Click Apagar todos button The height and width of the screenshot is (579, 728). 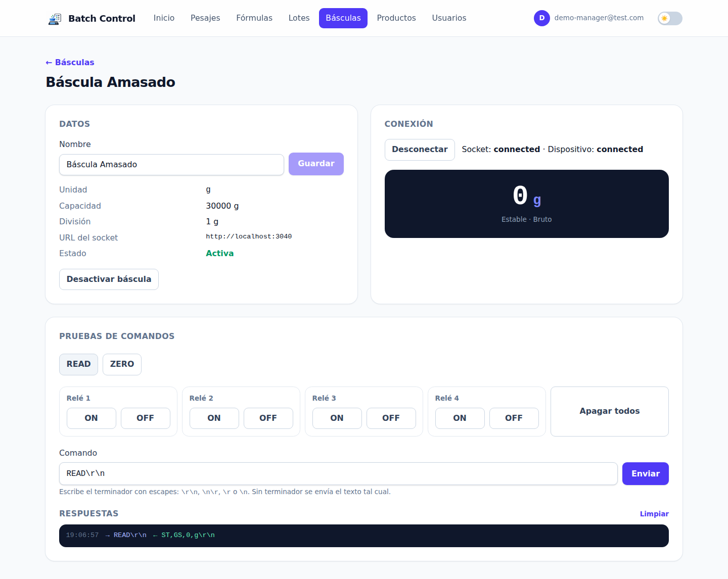[x=609, y=411]
